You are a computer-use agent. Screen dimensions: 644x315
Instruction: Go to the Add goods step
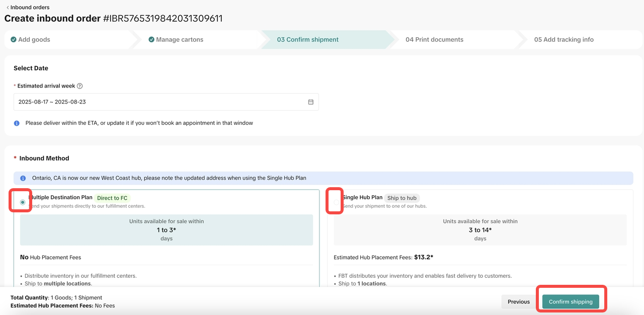click(x=34, y=40)
